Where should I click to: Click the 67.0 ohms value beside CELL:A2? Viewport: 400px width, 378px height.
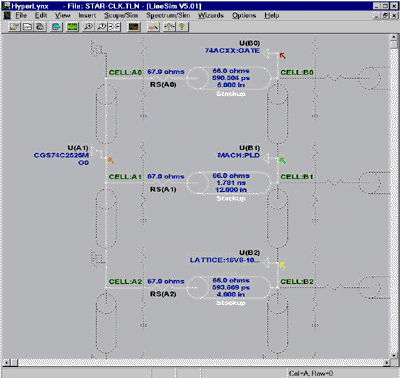click(166, 281)
